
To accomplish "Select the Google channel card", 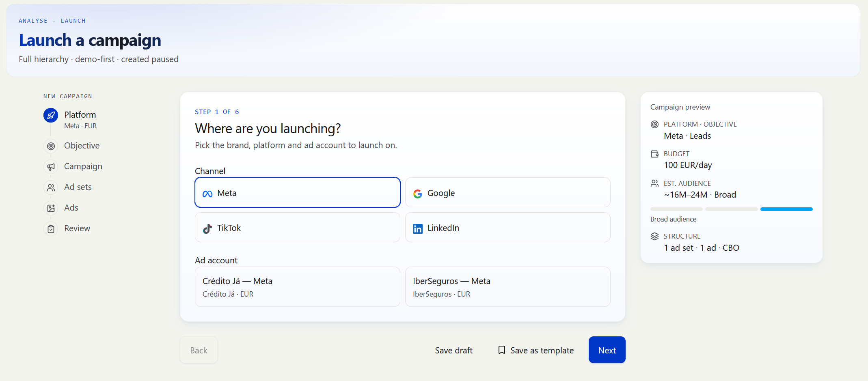I will [x=508, y=192].
